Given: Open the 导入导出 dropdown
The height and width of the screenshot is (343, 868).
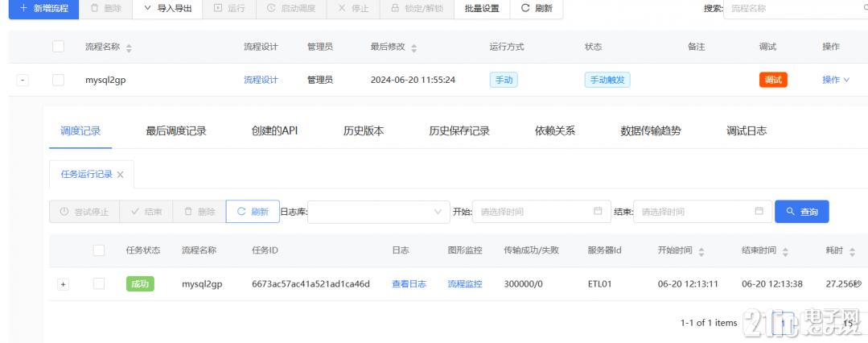Looking at the screenshot, I should pyautogui.click(x=167, y=9).
